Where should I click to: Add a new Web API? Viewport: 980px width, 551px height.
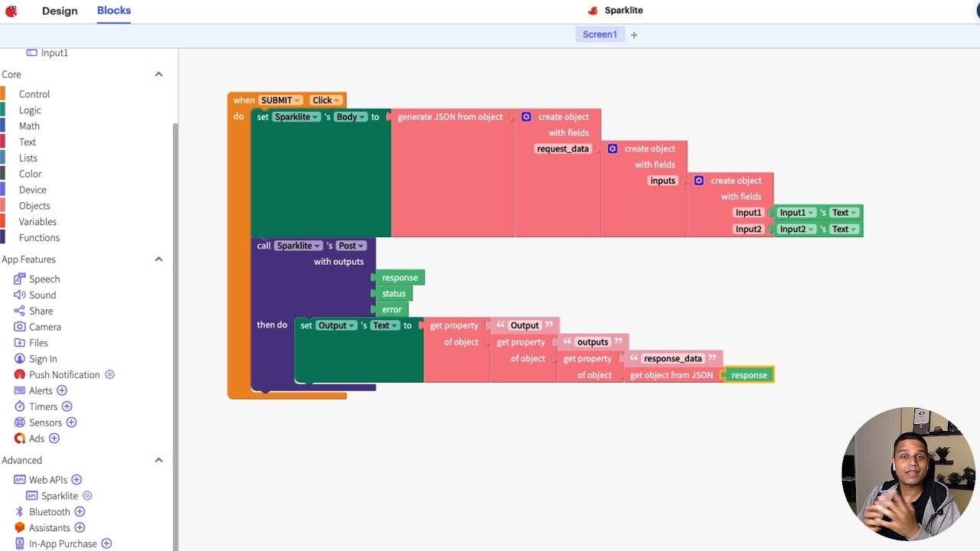click(x=77, y=480)
